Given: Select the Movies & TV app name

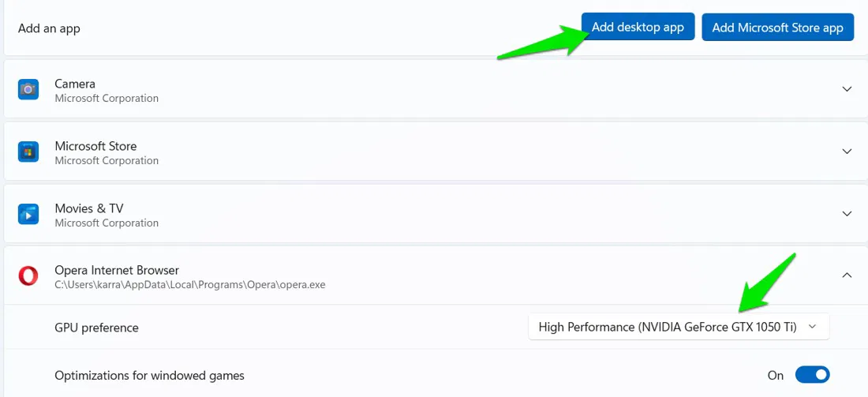Looking at the screenshot, I should tap(89, 208).
